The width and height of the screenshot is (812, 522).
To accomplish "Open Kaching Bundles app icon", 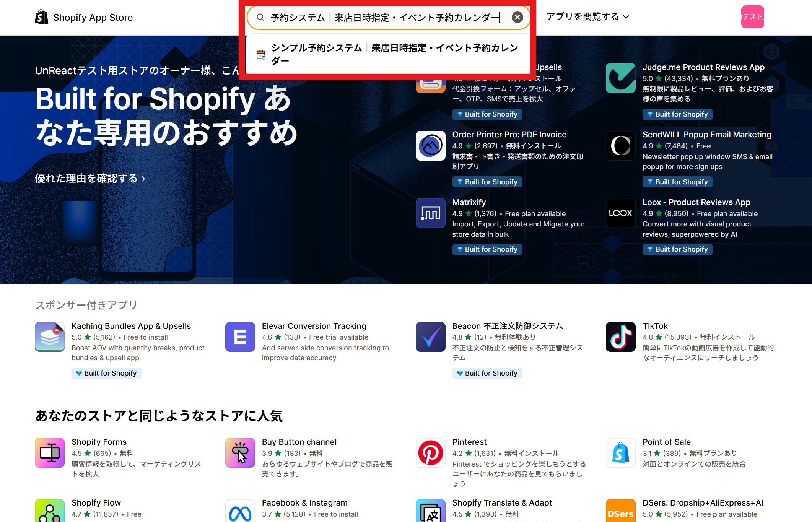I will coord(50,337).
